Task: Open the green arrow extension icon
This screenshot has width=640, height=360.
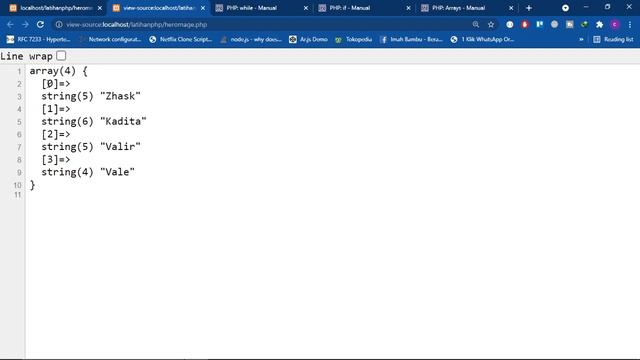Action: pyautogui.click(x=584, y=24)
